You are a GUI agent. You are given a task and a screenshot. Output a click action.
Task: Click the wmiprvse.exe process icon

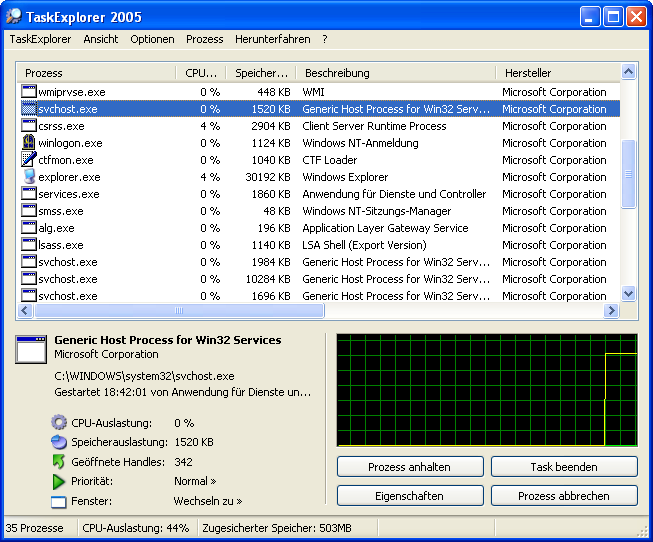pyautogui.click(x=29, y=92)
